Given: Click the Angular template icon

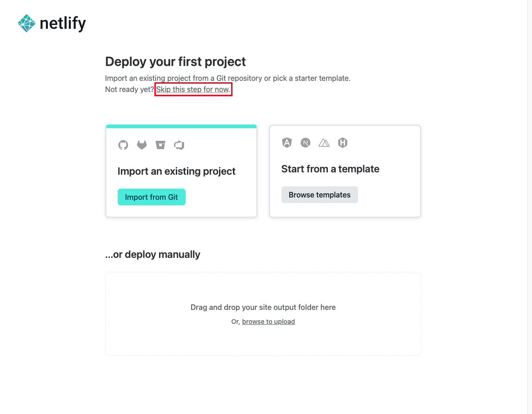Looking at the screenshot, I should (287, 143).
